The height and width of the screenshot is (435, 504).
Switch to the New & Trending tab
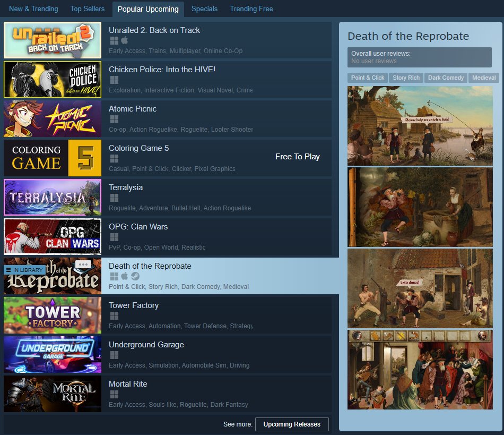tap(33, 8)
